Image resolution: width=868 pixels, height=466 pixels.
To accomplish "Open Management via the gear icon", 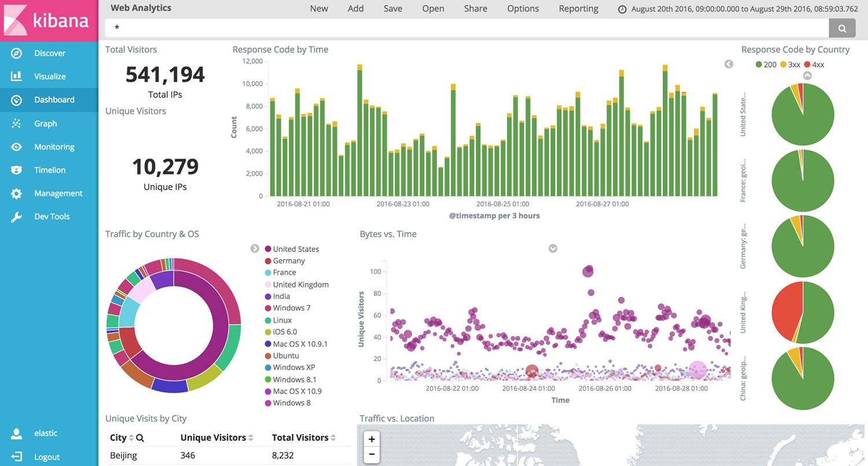I will (16, 193).
